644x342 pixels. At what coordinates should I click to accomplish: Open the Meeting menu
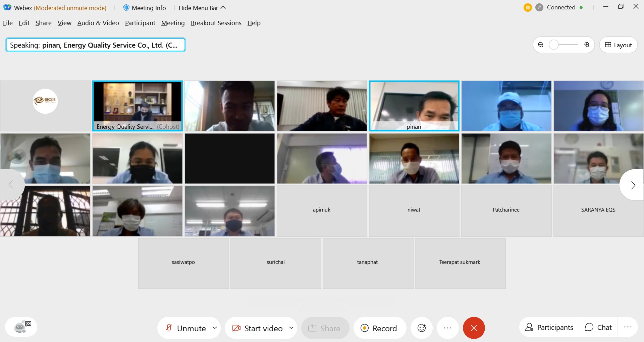[173, 23]
